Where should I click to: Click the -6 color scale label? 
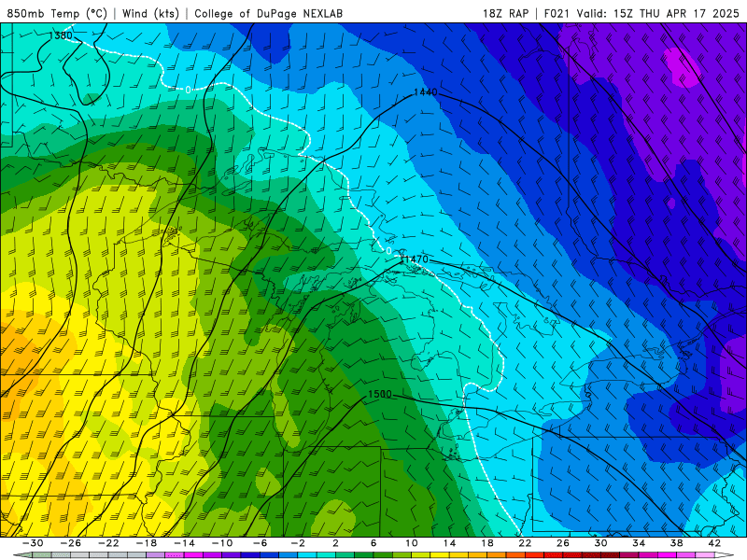pyautogui.click(x=261, y=543)
